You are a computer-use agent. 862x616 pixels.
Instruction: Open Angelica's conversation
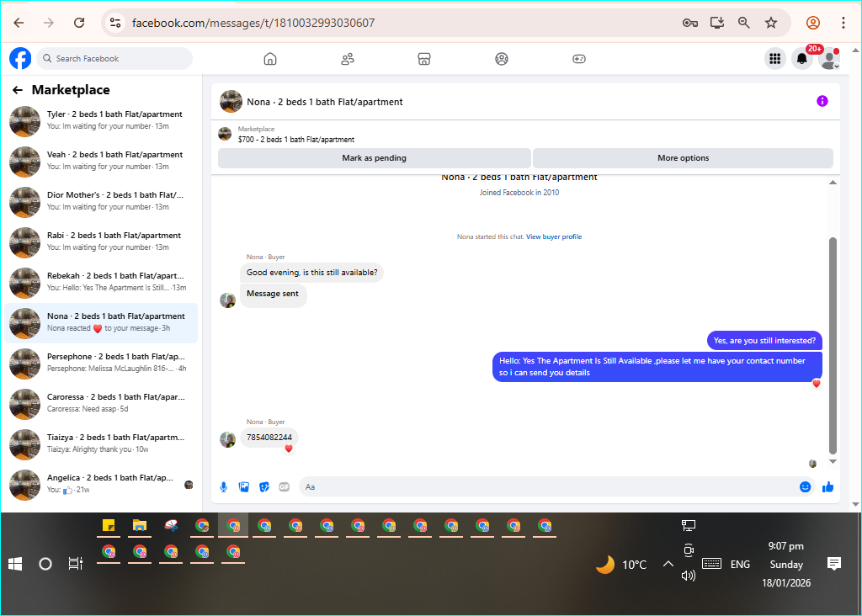click(101, 485)
